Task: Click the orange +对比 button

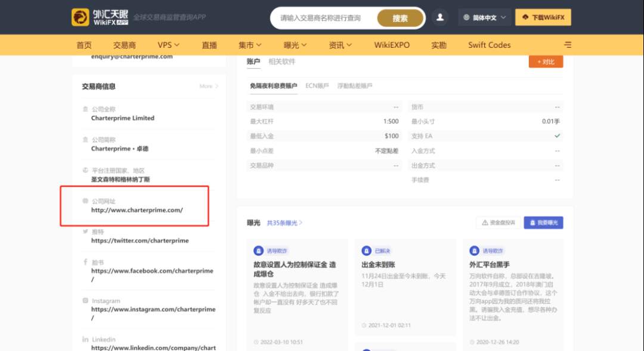Action: click(546, 61)
